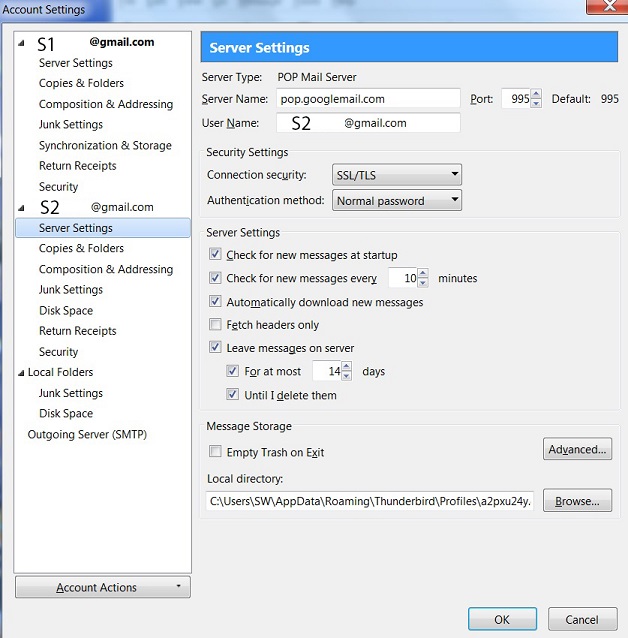Open the Authentication method dropdown
This screenshot has height=638, width=628.
(397, 200)
